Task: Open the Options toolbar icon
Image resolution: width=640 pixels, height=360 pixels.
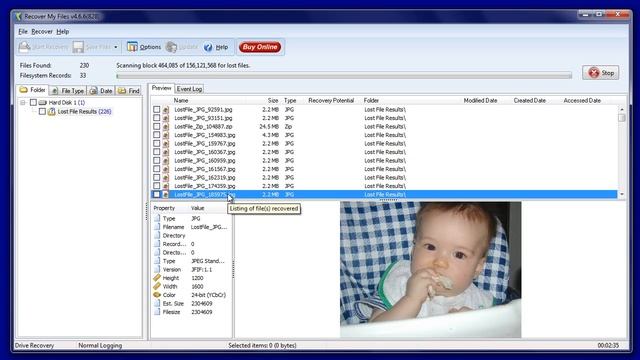Action: [x=132, y=47]
